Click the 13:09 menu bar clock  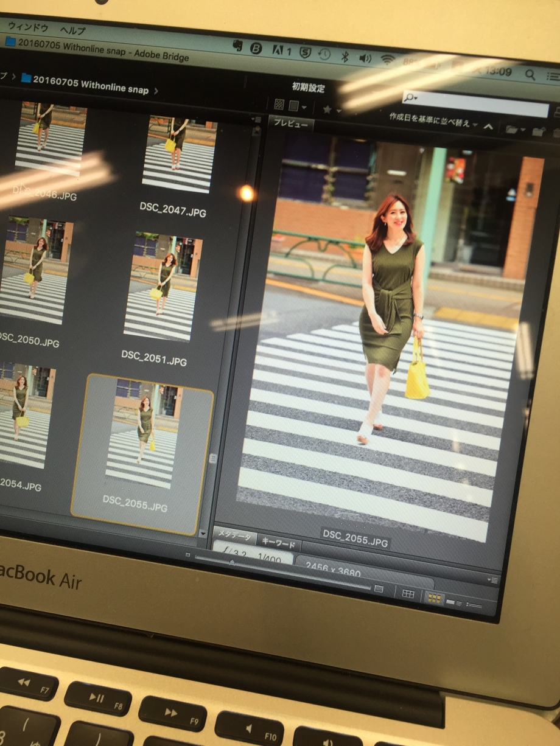coord(499,71)
